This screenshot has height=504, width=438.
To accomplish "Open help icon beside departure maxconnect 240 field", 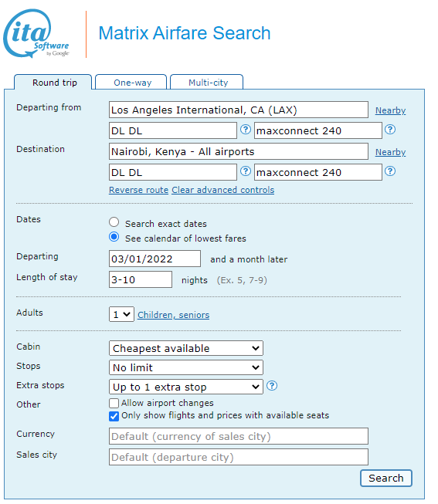I will (x=390, y=130).
